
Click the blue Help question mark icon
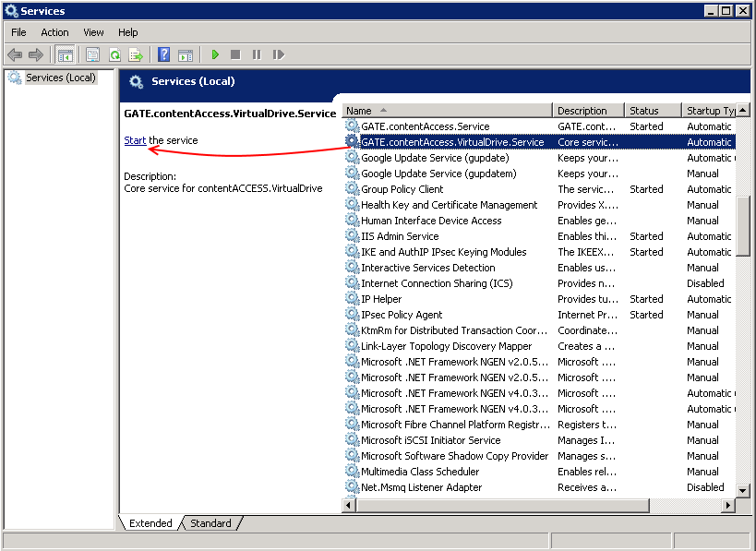coord(163,55)
